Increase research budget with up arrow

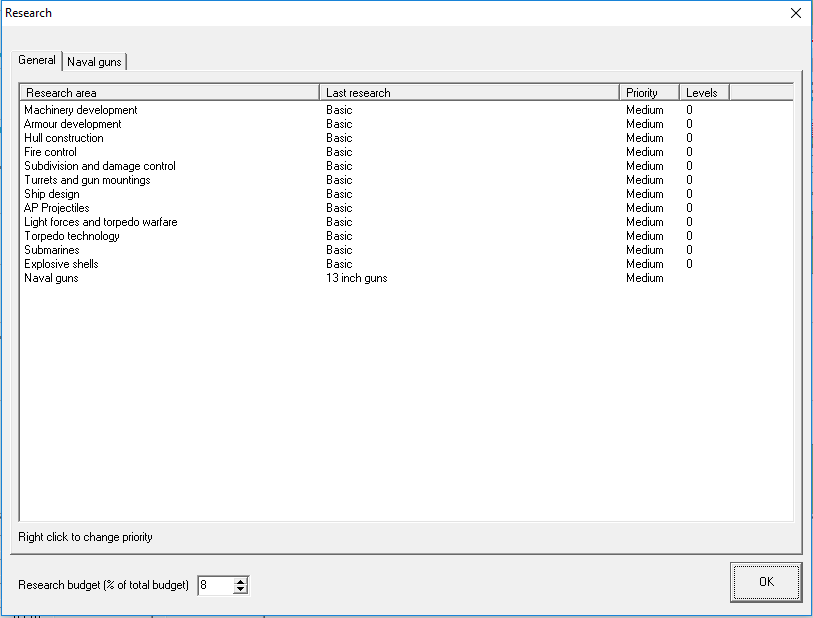(x=240, y=581)
